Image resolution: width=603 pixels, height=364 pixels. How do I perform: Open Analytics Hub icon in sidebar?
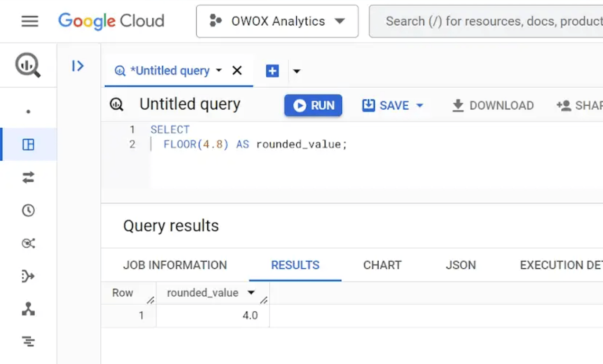28,244
